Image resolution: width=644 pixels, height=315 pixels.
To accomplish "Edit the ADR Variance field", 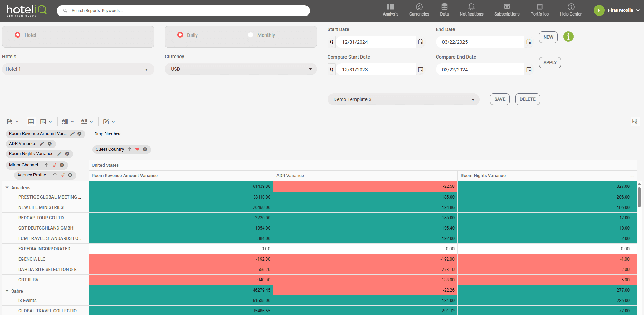I will point(42,144).
